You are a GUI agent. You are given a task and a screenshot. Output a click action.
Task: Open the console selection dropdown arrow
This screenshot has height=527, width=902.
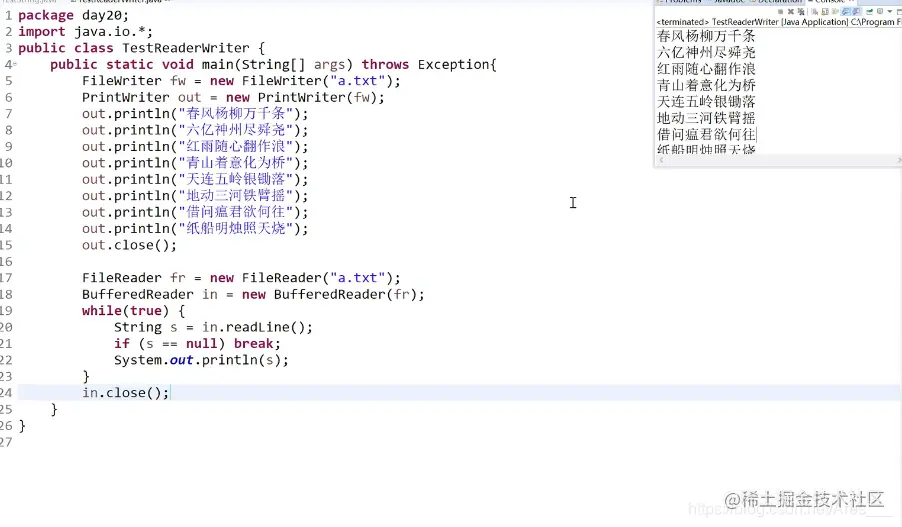click(x=889, y=12)
